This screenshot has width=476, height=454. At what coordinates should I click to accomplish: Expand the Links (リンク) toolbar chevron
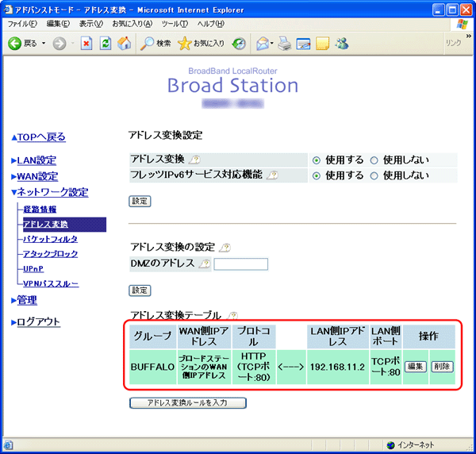[468, 37]
